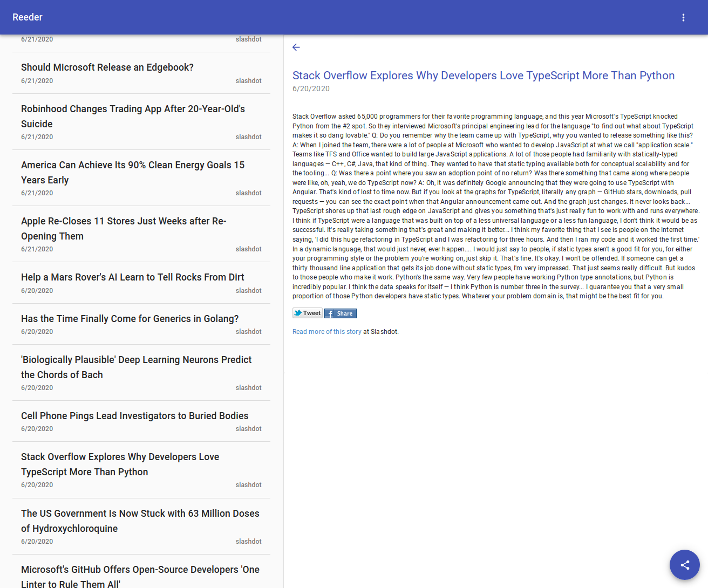Open the 'Read more of this story' link
Viewport: 708px width, 588px height.
click(327, 332)
